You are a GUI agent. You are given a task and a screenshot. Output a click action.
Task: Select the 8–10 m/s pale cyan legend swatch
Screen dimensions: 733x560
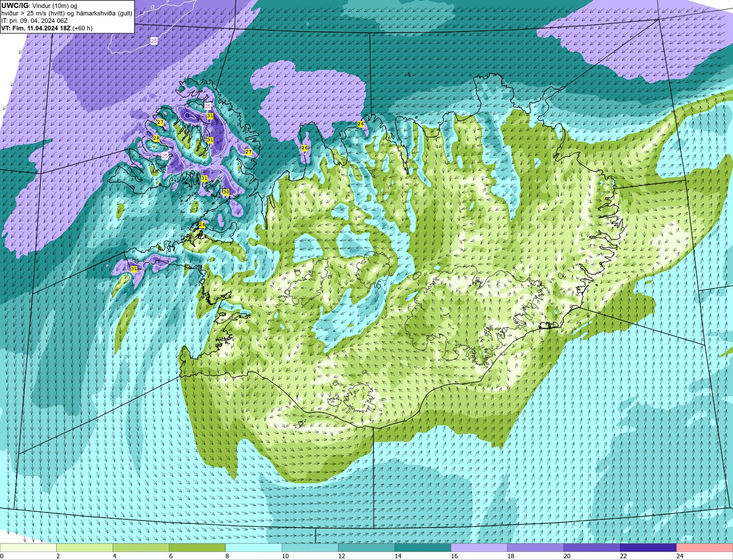pyautogui.click(x=254, y=548)
